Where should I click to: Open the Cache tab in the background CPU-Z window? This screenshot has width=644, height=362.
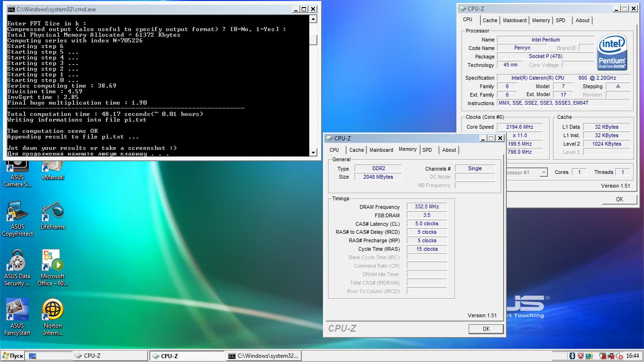click(490, 20)
